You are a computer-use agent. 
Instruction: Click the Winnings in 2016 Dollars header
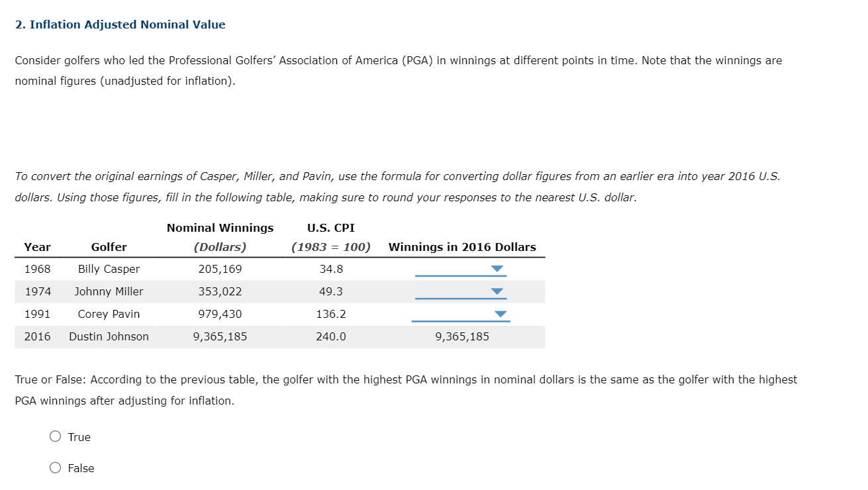coord(462,247)
